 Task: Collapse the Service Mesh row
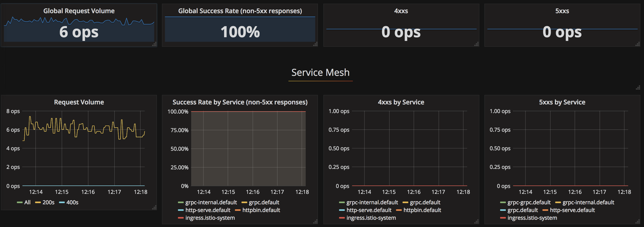(320, 72)
